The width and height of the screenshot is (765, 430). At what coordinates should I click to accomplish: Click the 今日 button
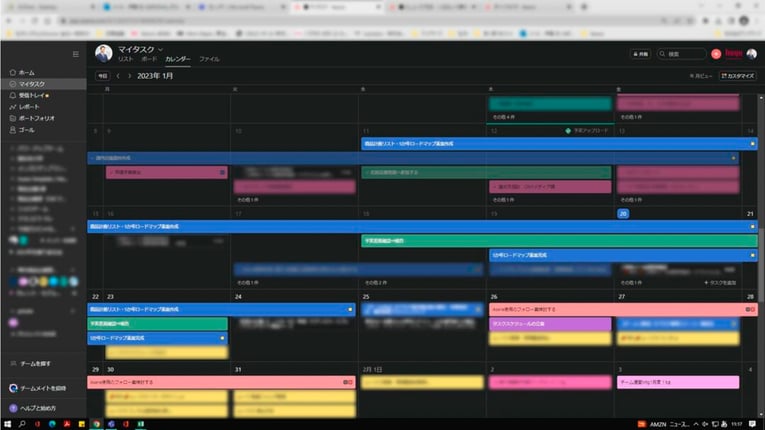coord(101,76)
